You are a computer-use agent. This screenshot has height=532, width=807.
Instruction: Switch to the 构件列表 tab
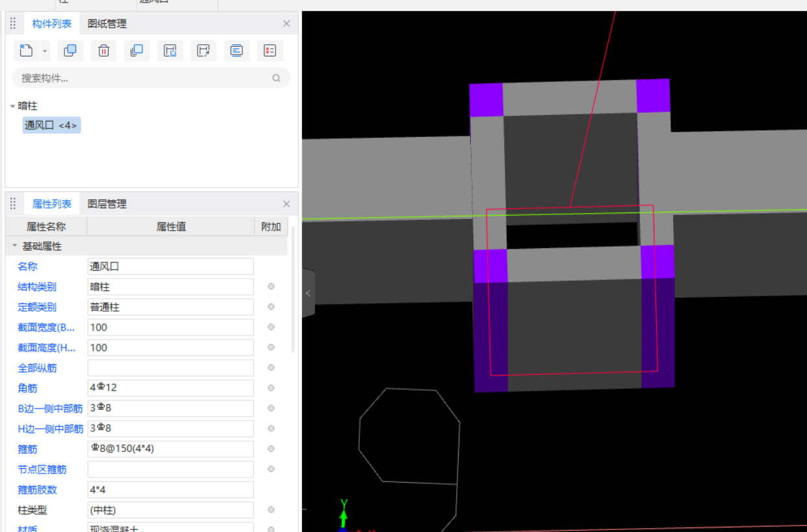pyautogui.click(x=52, y=24)
